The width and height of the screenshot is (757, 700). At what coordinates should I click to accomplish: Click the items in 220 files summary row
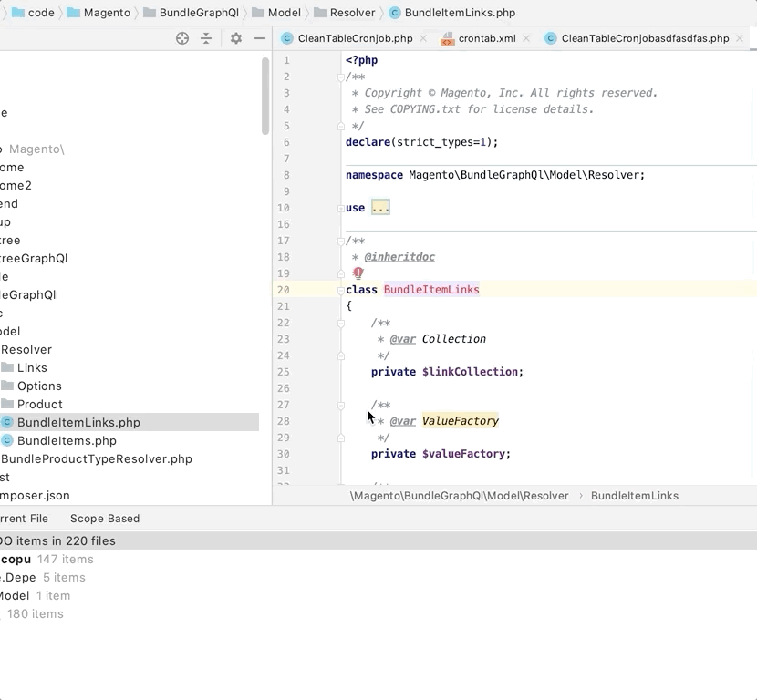[x=378, y=540]
